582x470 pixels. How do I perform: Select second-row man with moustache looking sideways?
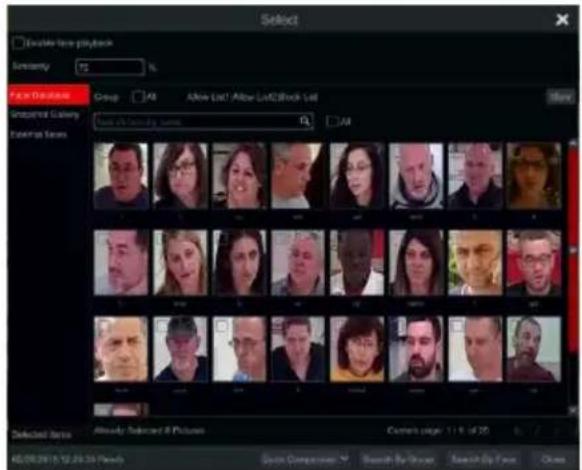point(121,262)
